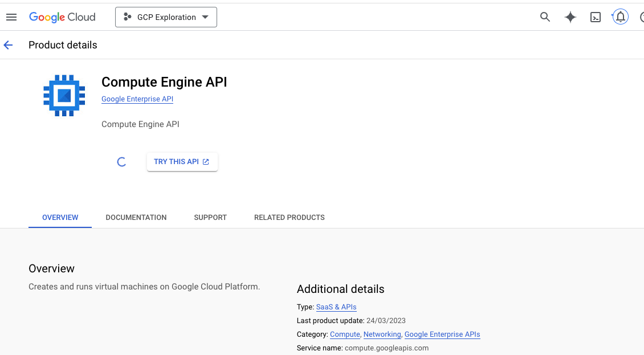Click the Google Cloud logo
Image resolution: width=644 pixels, height=355 pixels.
click(x=62, y=17)
